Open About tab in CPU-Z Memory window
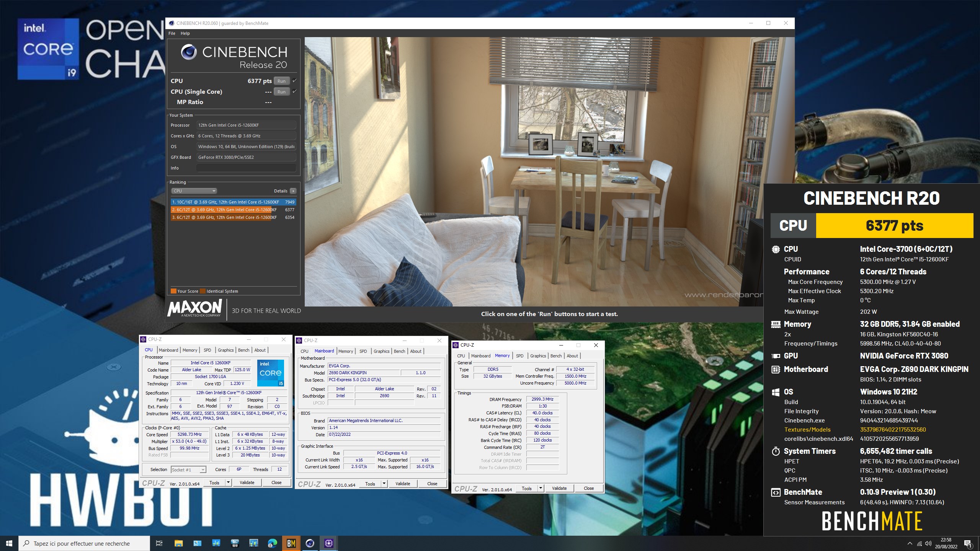Screen dimensions: 980x551 (572, 356)
